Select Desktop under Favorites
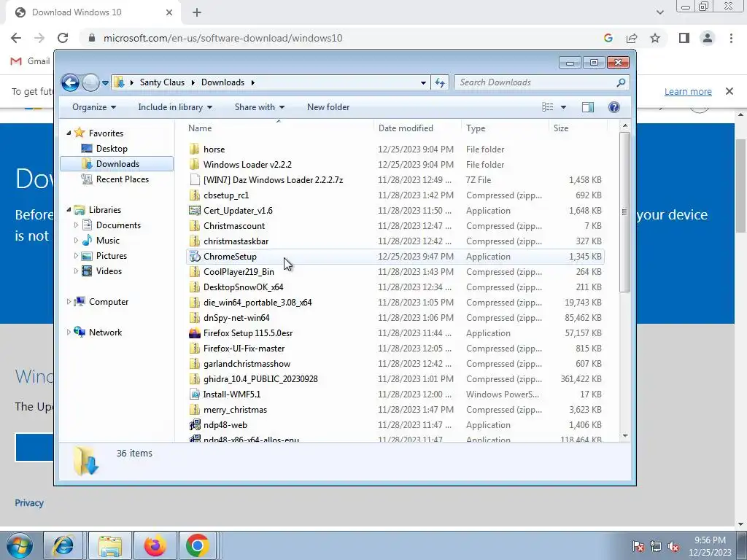The width and height of the screenshot is (747, 560). [x=112, y=149]
